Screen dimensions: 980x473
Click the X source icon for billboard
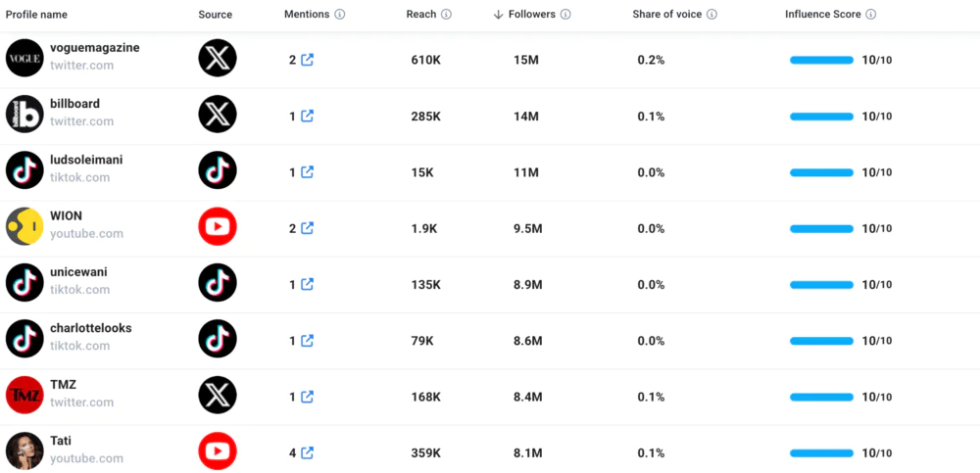[218, 115]
